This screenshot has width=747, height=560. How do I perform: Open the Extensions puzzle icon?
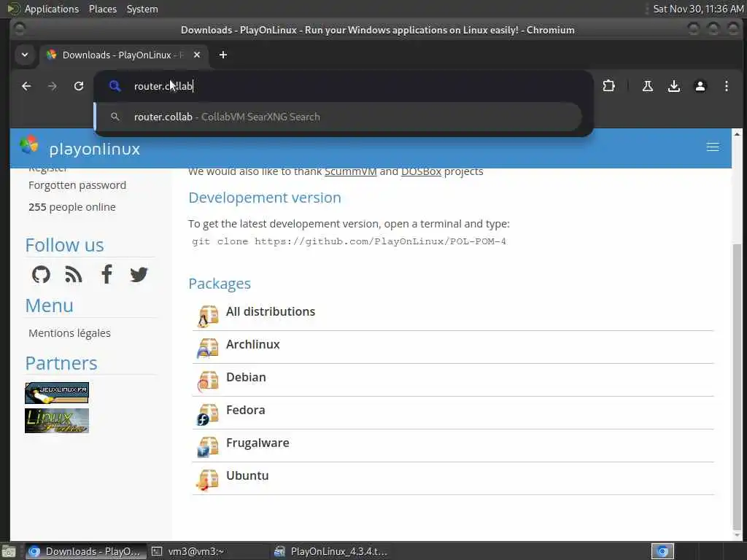pyautogui.click(x=608, y=86)
